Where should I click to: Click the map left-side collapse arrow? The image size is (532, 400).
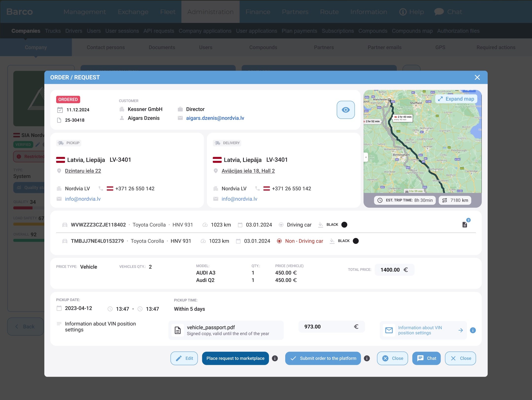(x=366, y=157)
